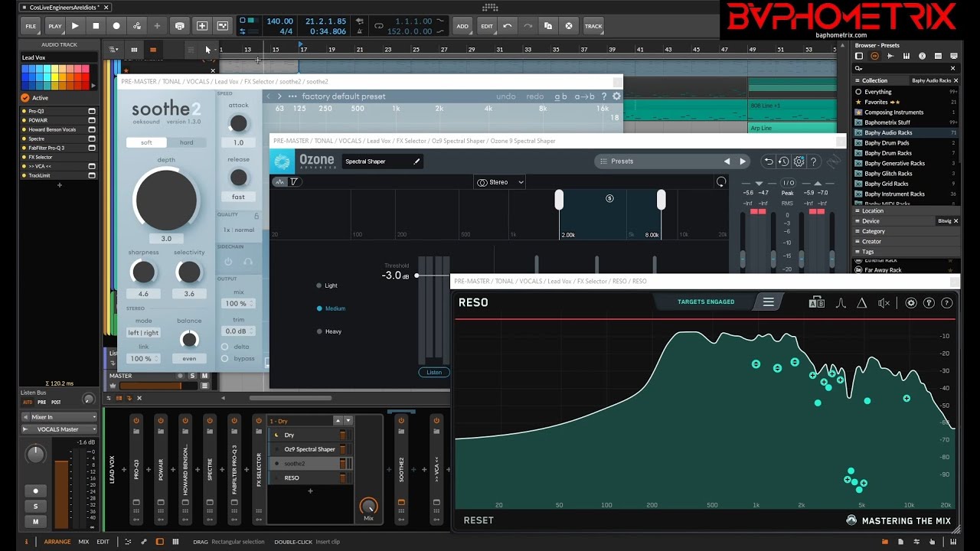Screen dimensions: 980x551
Task: Solo the MASTER track with S button
Action: pos(194,376)
